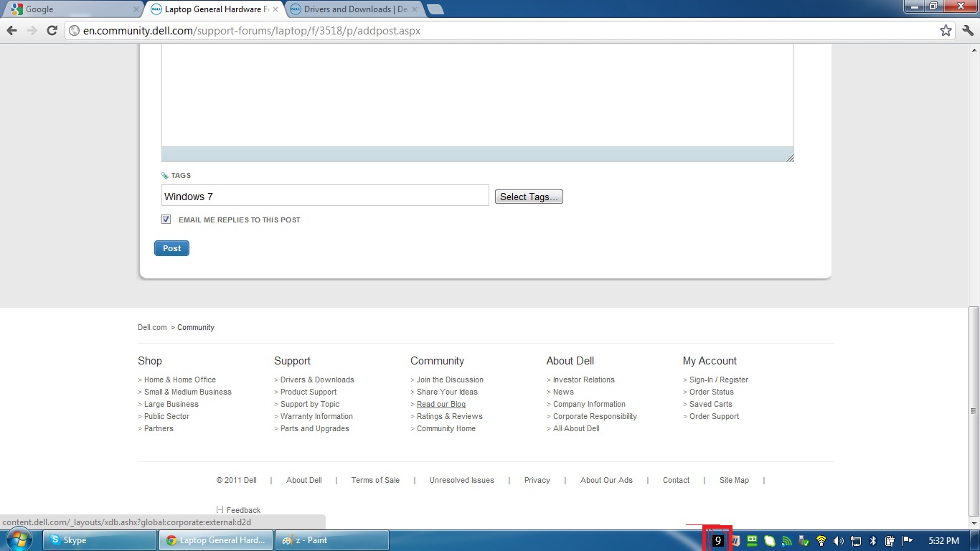980x551 pixels.
Task: Open the Drivers & Downloads footer link
Action: (x=317, y=380)
